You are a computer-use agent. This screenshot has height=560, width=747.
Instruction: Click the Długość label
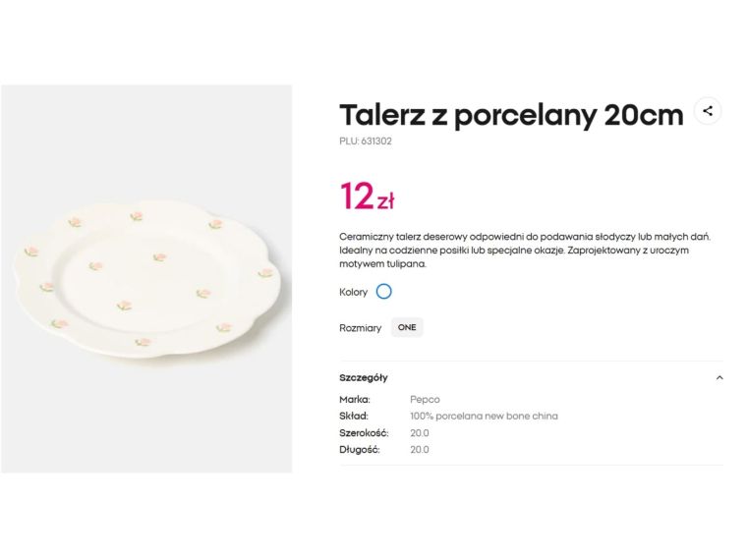360,450
